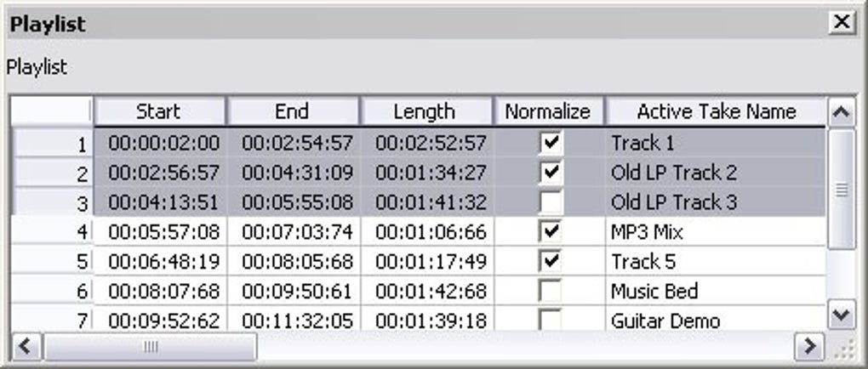Check Normalize for Music Bed
Screen dimensions: 868x369
(x=551, y=291)
